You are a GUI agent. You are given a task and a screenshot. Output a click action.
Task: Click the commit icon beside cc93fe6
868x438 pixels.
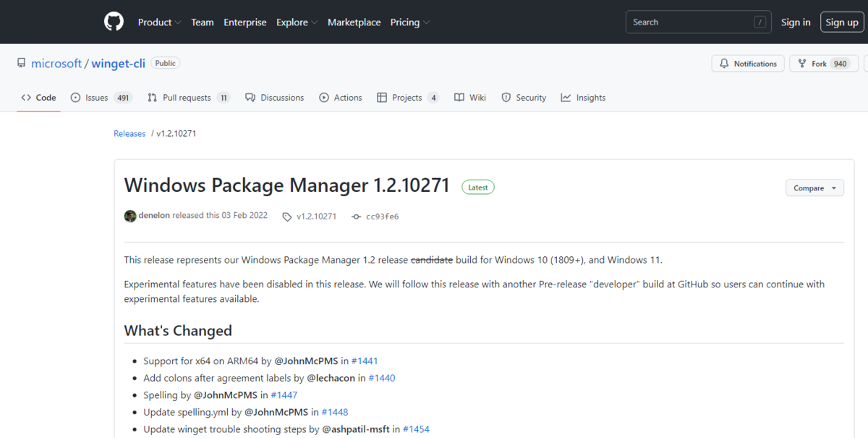click(x=356, y=216)
